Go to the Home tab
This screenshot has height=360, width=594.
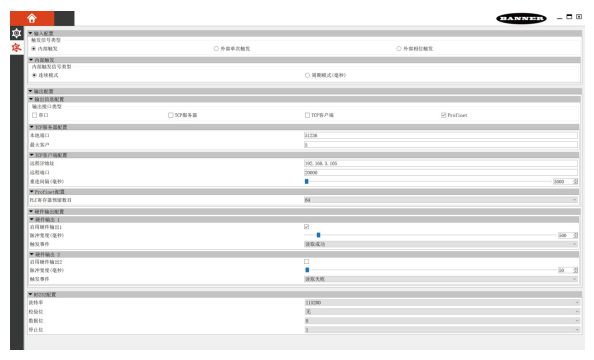(x=32, y=18)
